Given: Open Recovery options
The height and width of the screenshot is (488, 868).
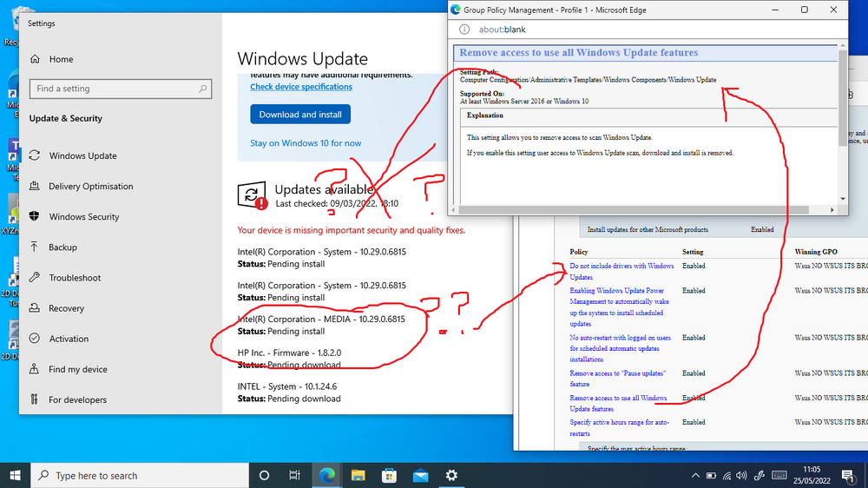Looking at the screenshot, I should [x=66, y=308].
